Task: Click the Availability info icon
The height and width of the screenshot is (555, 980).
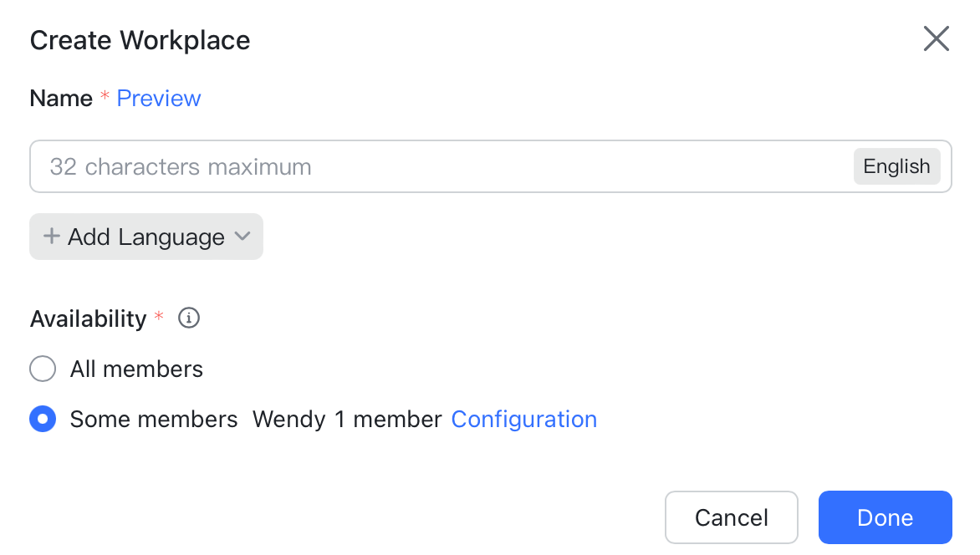Action: pos(188,318)
